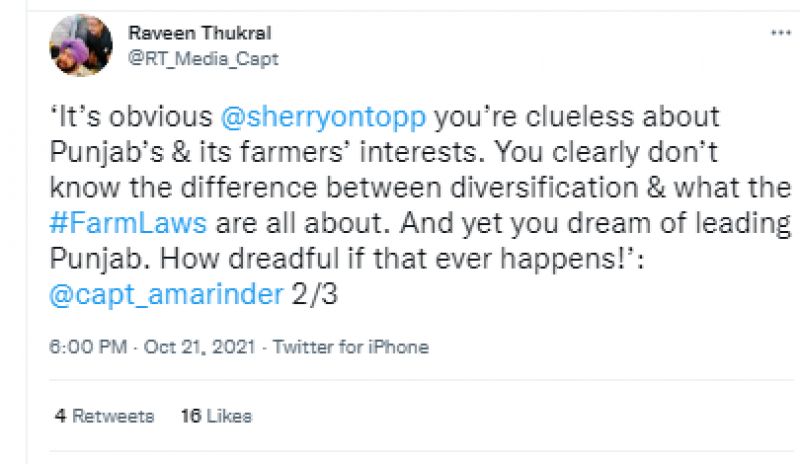
Task: Open the tweet's more options menu
Action: pos(780,33)
